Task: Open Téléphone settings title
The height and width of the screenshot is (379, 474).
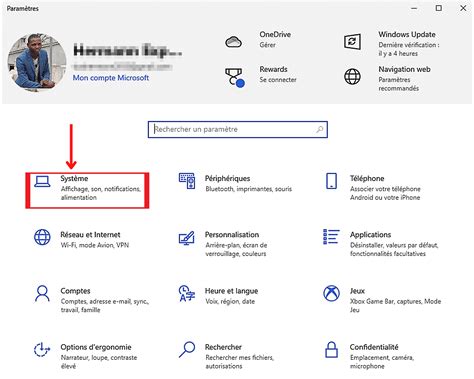Action: [x=367, y=178]
